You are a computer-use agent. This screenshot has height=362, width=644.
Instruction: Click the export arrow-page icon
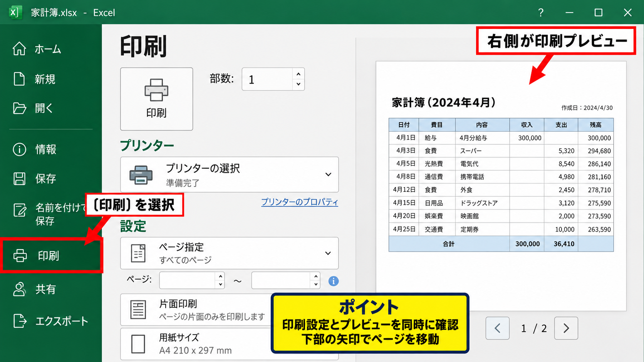point(20,321)
